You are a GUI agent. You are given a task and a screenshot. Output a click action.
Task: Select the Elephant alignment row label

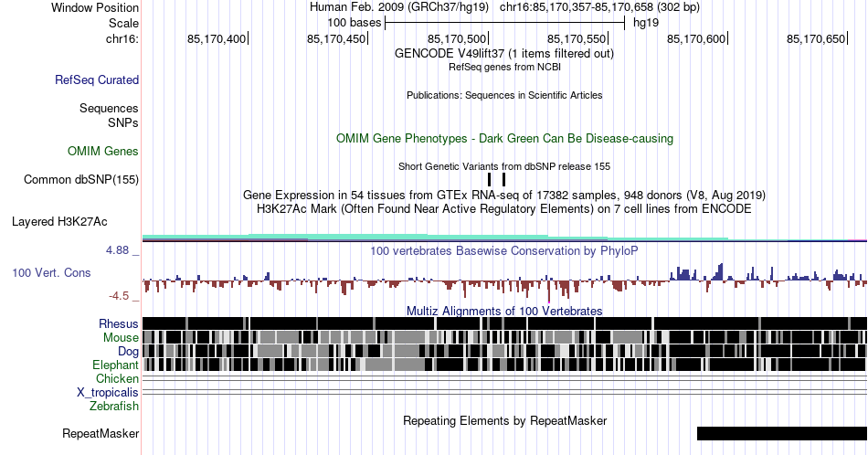pos(115,365)
